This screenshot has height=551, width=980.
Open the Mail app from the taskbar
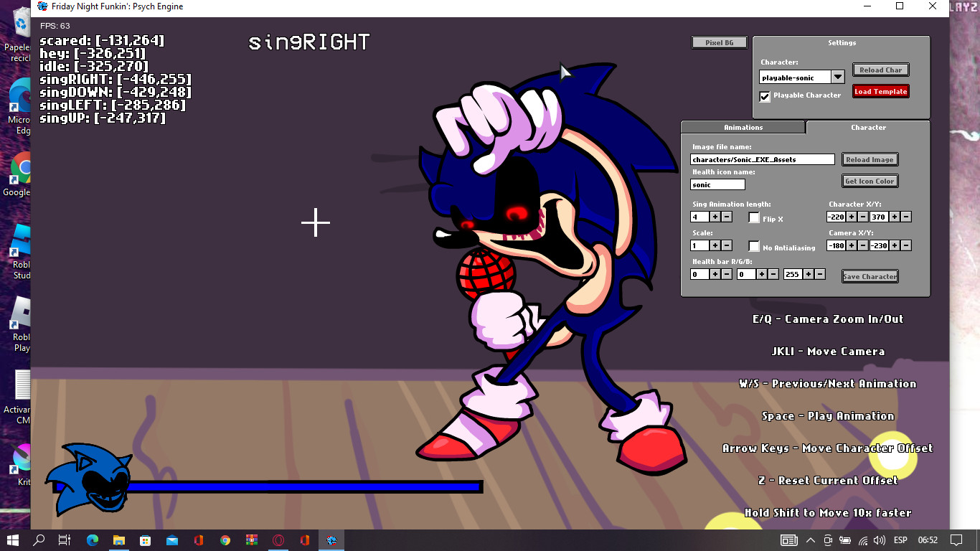click(171, 542)
